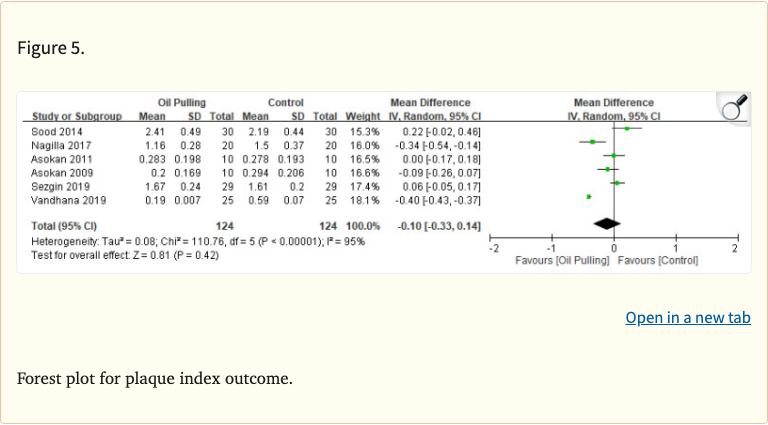
Task: Click the forest plot figure image
Action: [384, 181]
